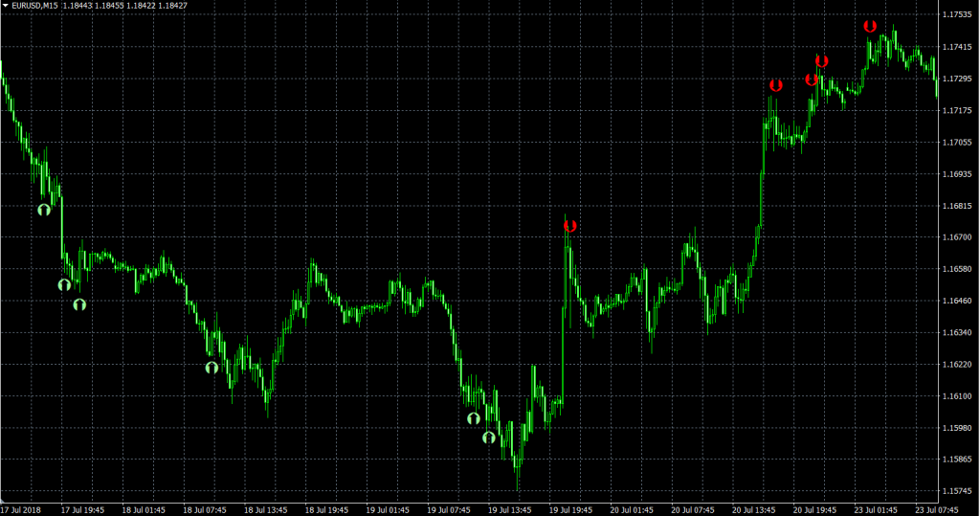
Task: Click the 1.16340 price axis label
Action: pyautogui.click(x=957, y=333)
